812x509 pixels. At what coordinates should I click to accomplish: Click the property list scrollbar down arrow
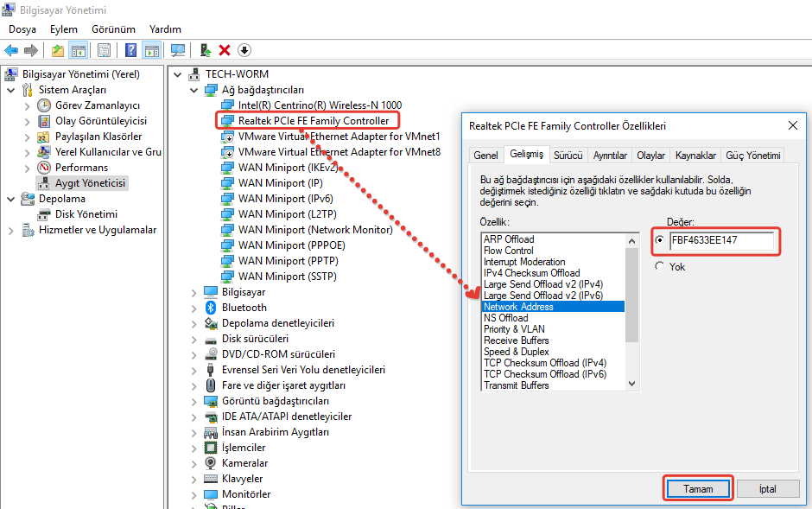pyautogui.click(x=631, y=384)
